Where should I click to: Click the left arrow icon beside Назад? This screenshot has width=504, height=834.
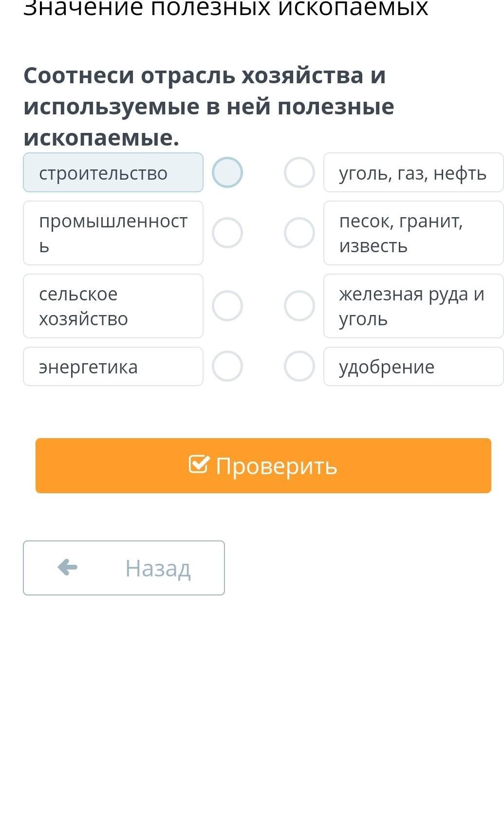pyautogui.click(x=67, y=567)
